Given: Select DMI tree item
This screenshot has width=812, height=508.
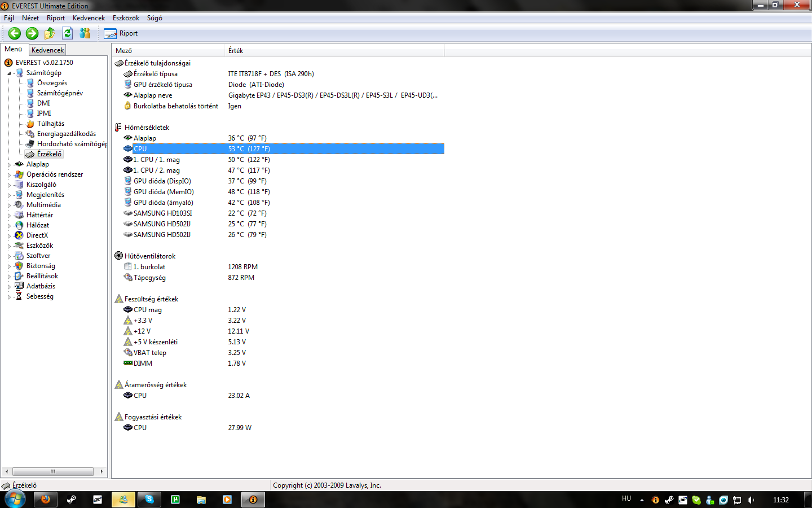Looking at the screenshot, I should 43,103.
